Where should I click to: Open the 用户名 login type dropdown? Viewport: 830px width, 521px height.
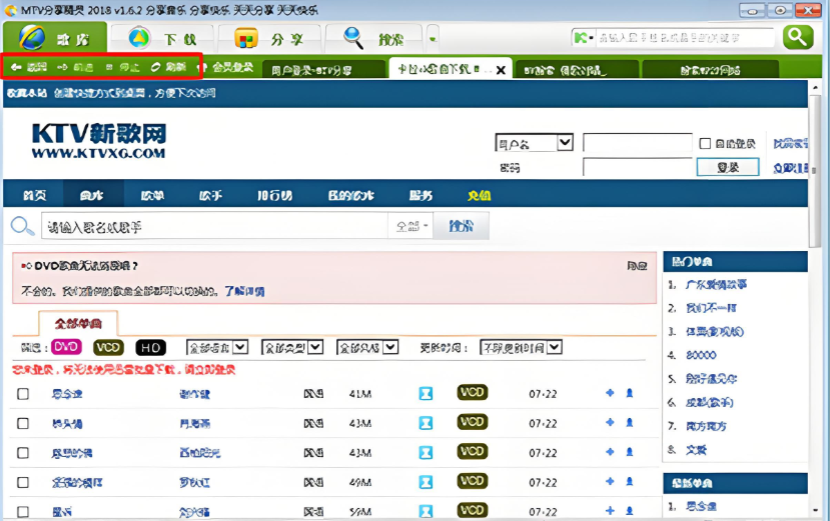point(534,143)
